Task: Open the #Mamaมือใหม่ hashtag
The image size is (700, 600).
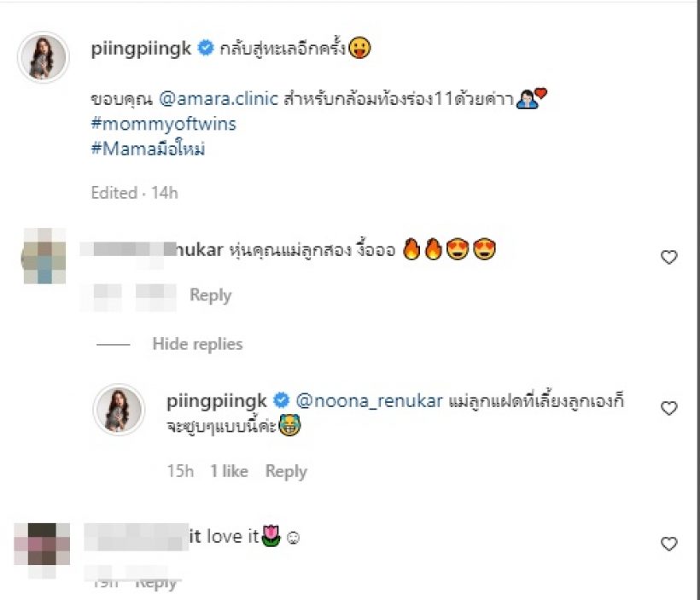Action: [149, 149]
